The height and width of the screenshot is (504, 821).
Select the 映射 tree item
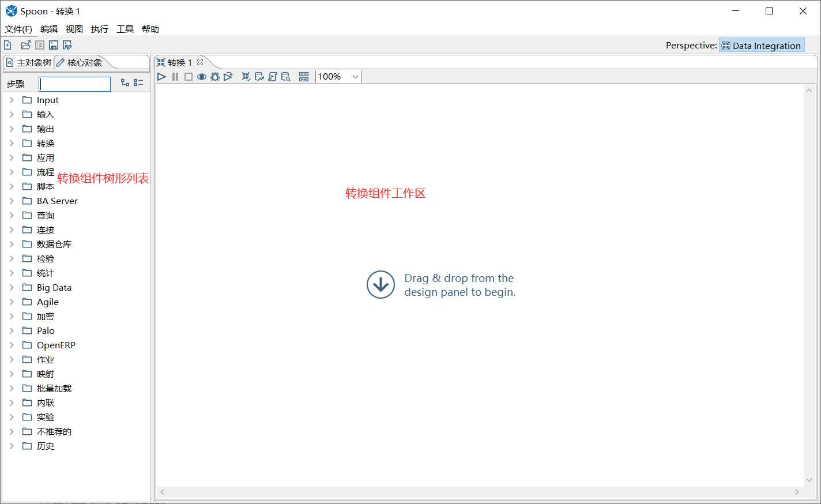point(46,374)
